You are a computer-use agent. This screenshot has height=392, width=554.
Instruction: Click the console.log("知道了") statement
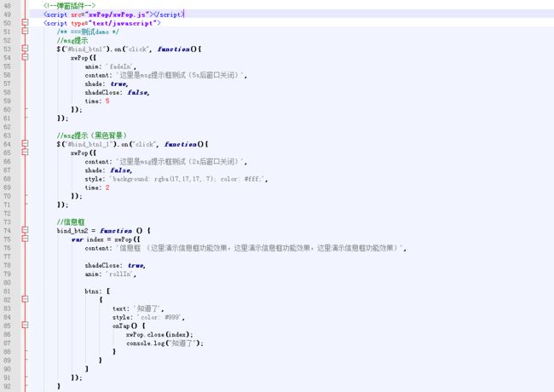point(164,343)
